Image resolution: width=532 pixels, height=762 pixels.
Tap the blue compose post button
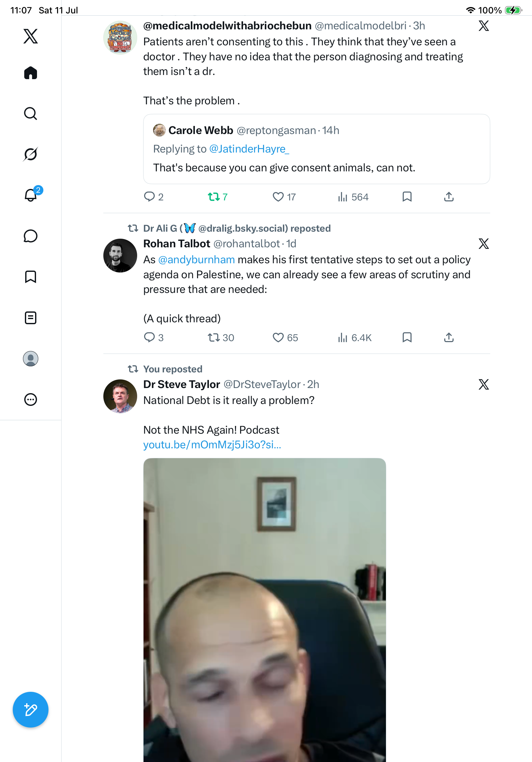tap(31, 710)
